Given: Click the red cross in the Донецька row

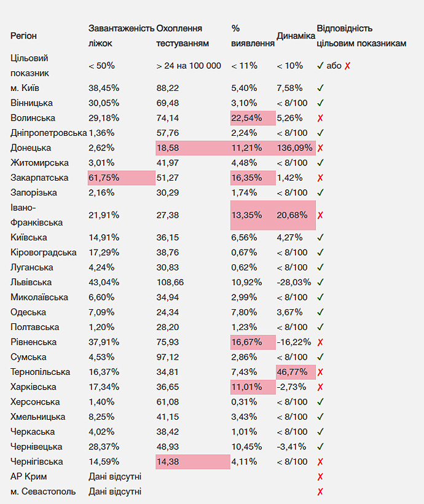Looking at the screenshot, I should (320, 148).
